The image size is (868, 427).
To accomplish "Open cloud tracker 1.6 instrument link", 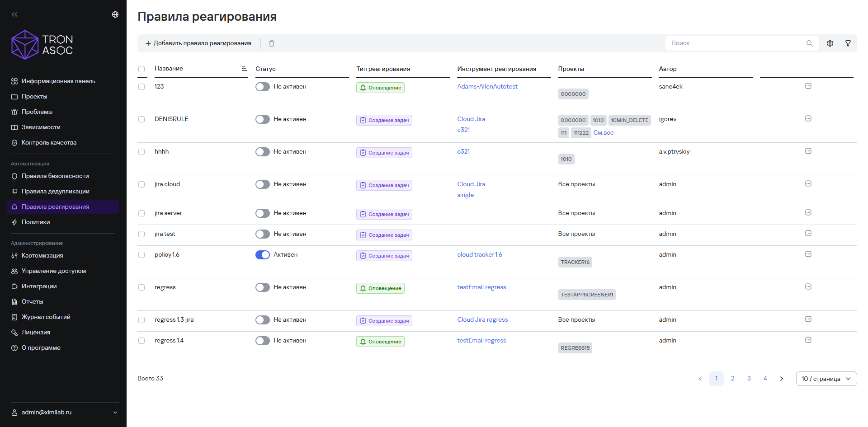I will (480, 255).
